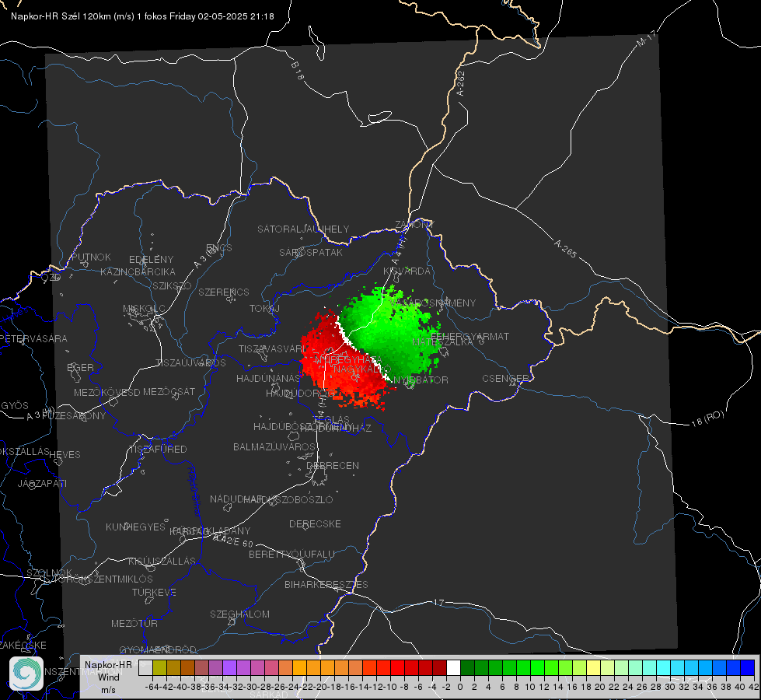Click the PÉTERVÁSÁRA town label

coord(33,338)
